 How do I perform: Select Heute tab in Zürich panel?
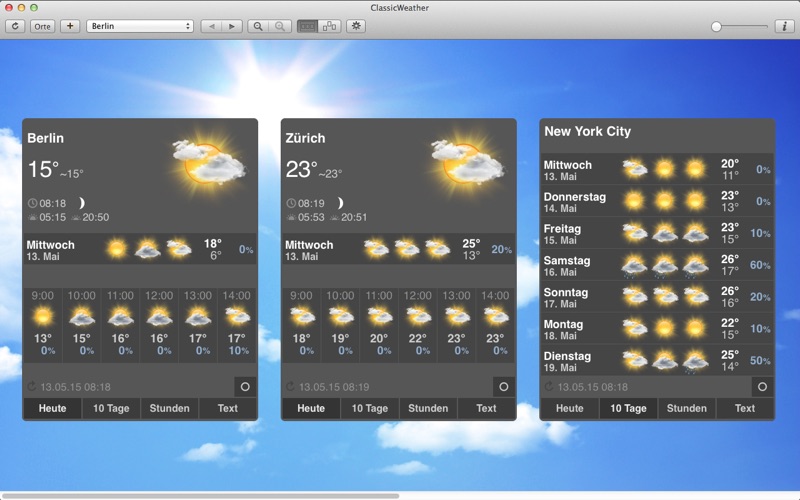[x=311, y=408]
